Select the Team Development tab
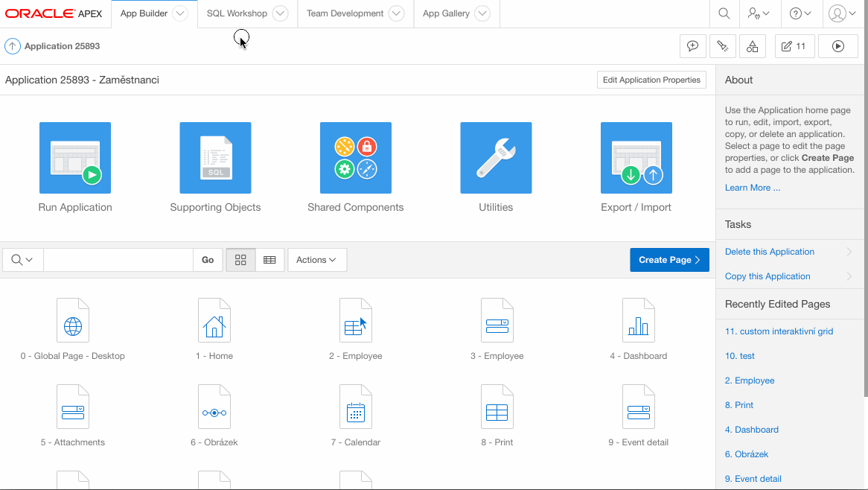 [x=345, y=13]
